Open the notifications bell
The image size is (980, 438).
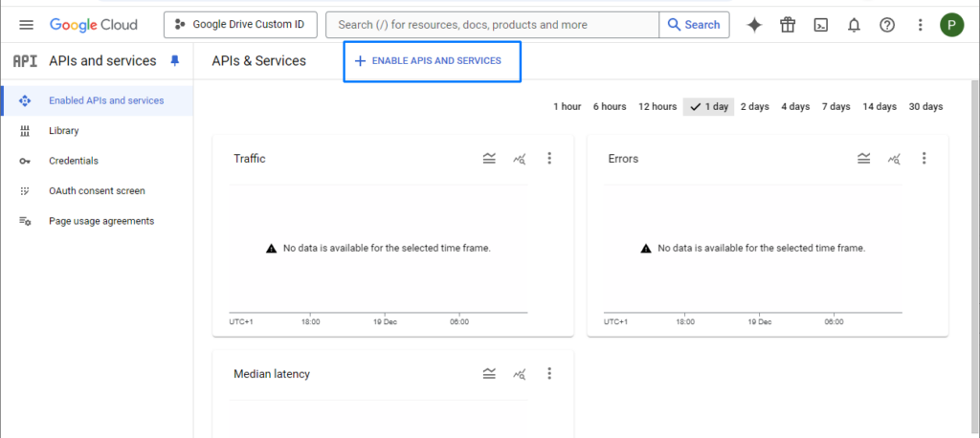[x=854, y=25]
